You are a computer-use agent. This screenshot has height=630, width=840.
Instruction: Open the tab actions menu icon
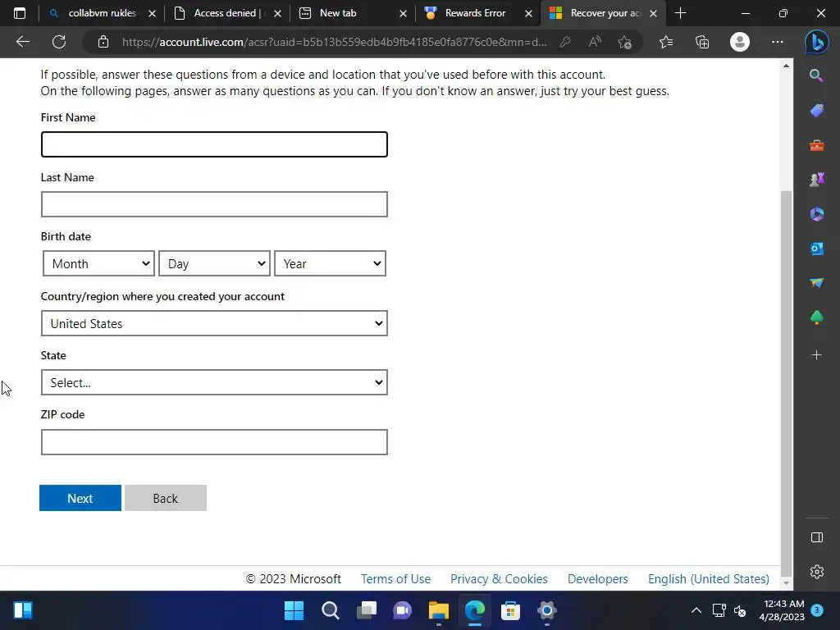point(20,13)
